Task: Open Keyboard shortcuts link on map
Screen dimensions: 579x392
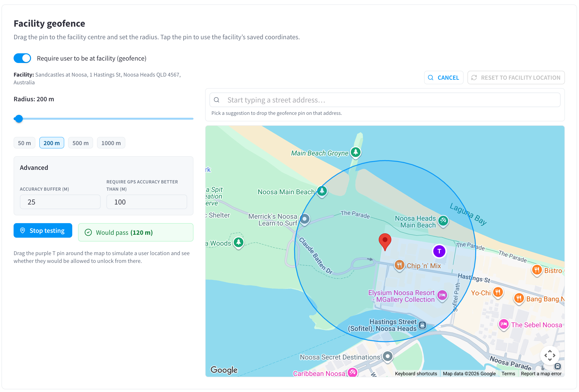Action: click(x=416, y=374)
